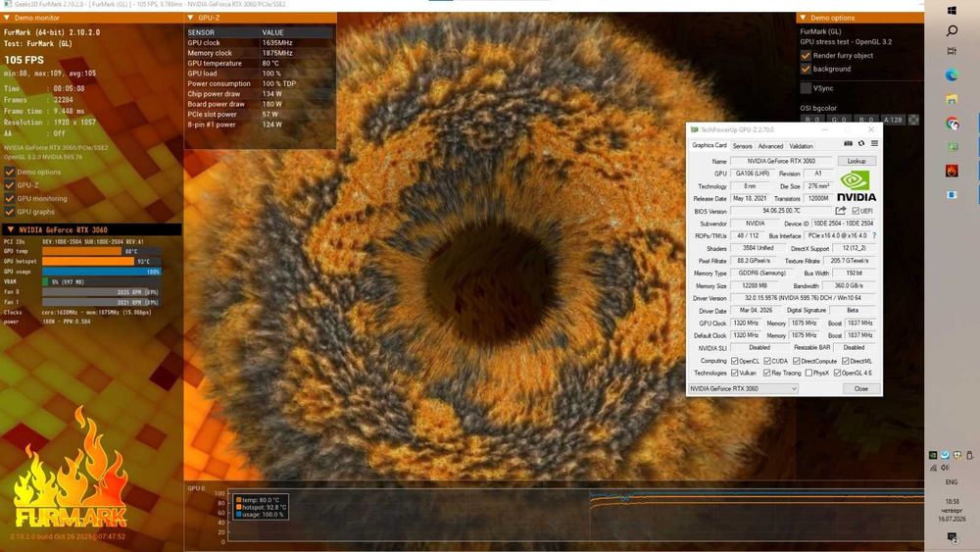Click the GPU name field in GPU-Z
This screenshot has height=552, width=980.
[x=781, y=162]
